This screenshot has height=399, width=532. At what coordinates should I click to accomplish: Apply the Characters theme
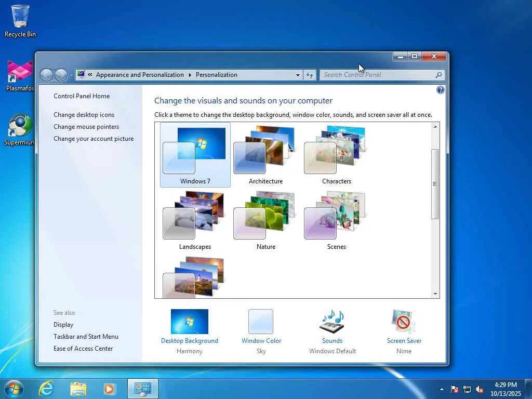coord(336,155)
